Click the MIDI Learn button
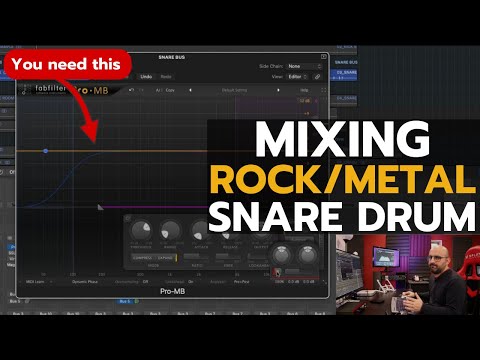480x360 pixels. pos(35,282)
